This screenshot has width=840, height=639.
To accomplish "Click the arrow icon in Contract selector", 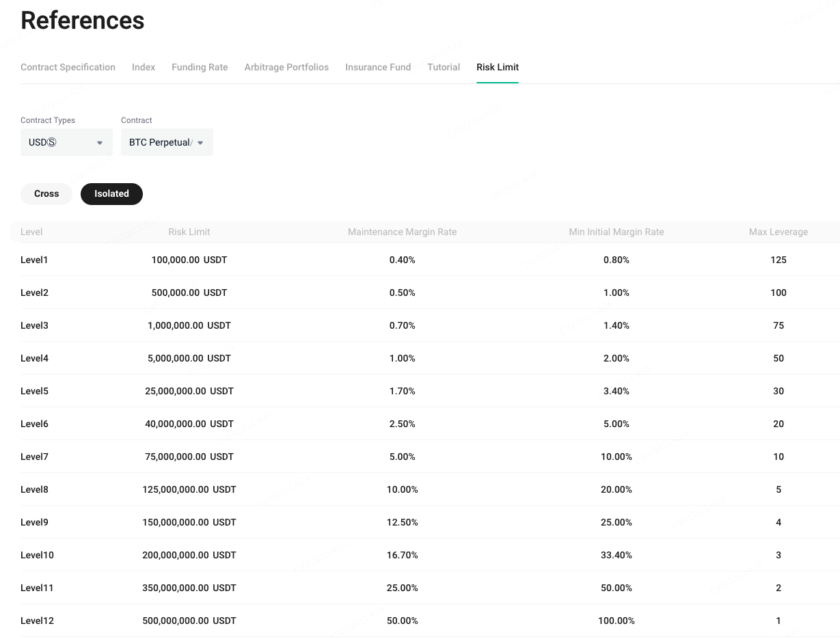I will tap(200, 143).
